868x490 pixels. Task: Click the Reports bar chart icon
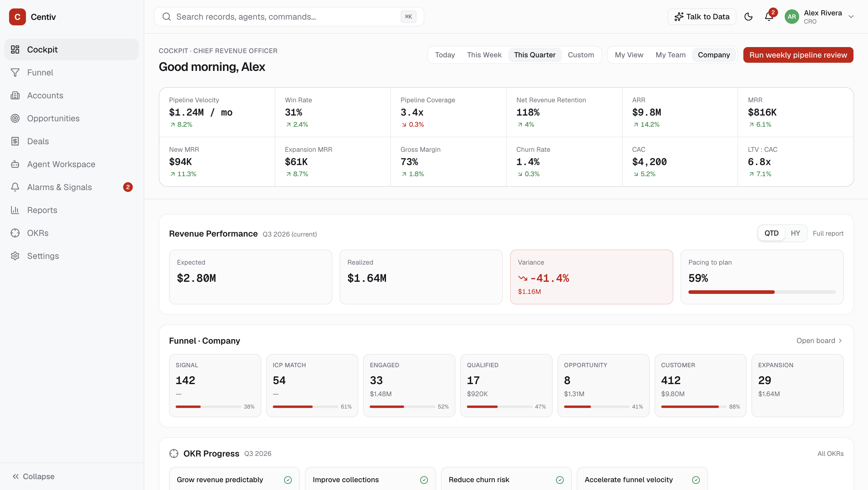[15, 210]
